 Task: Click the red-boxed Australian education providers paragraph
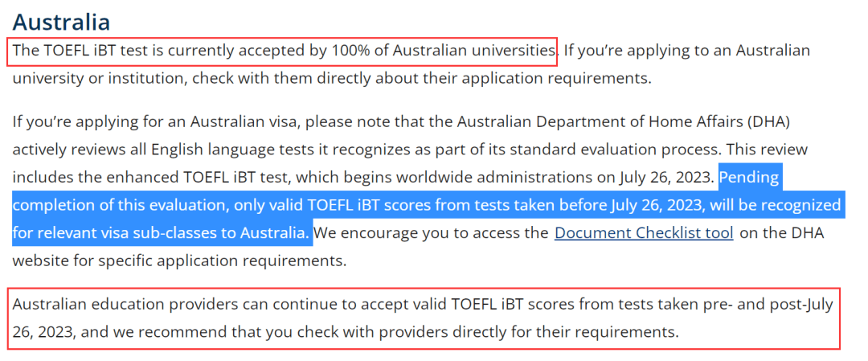click(x=423, y=318)
